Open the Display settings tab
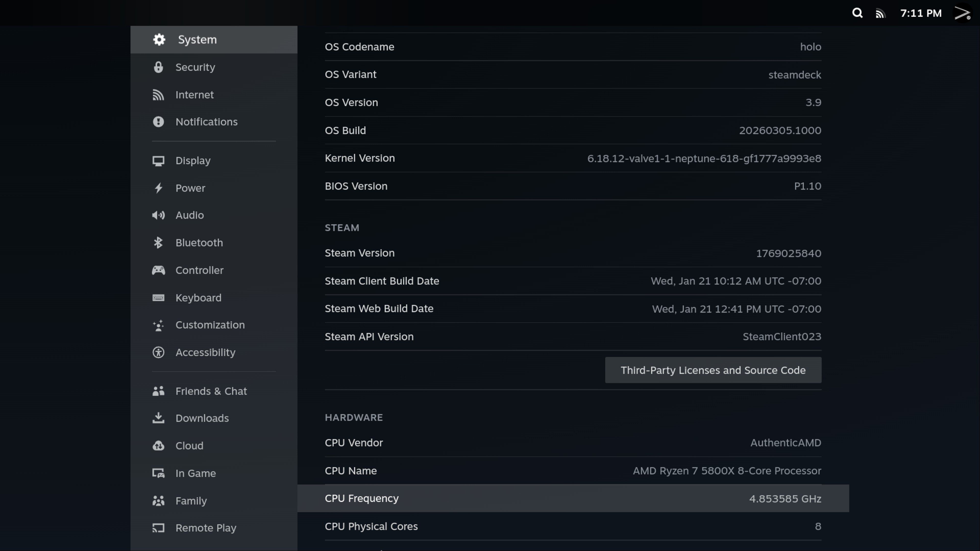The width and height of the screenshot is (980, 551). pos(192,160)
